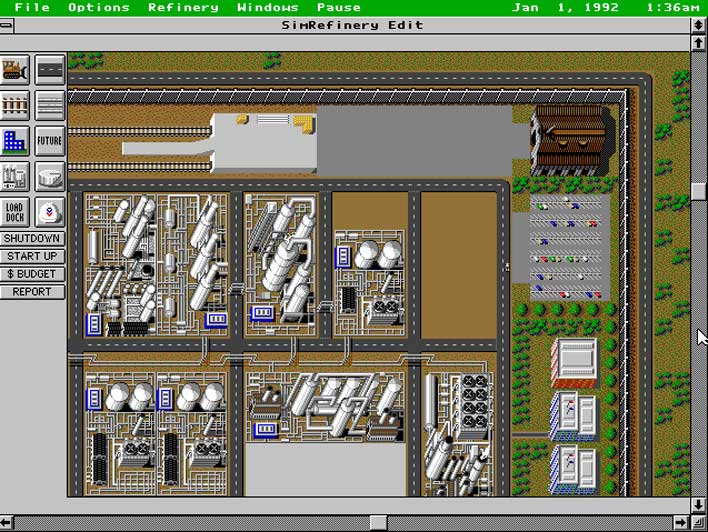Click the upper railroad track

tap(140, 131)
